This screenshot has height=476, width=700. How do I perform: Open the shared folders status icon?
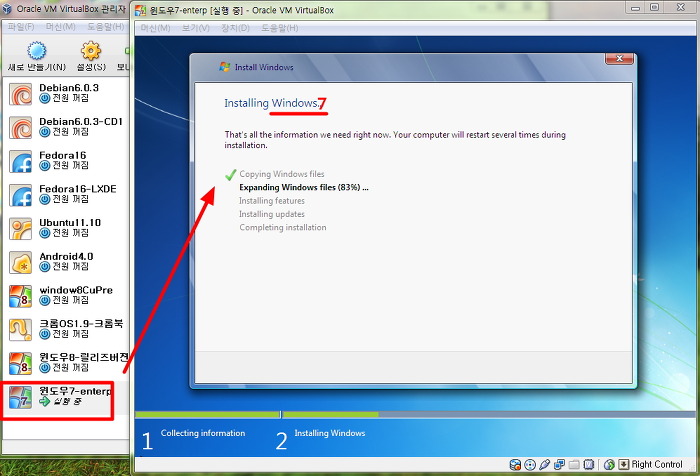[575, 465]
